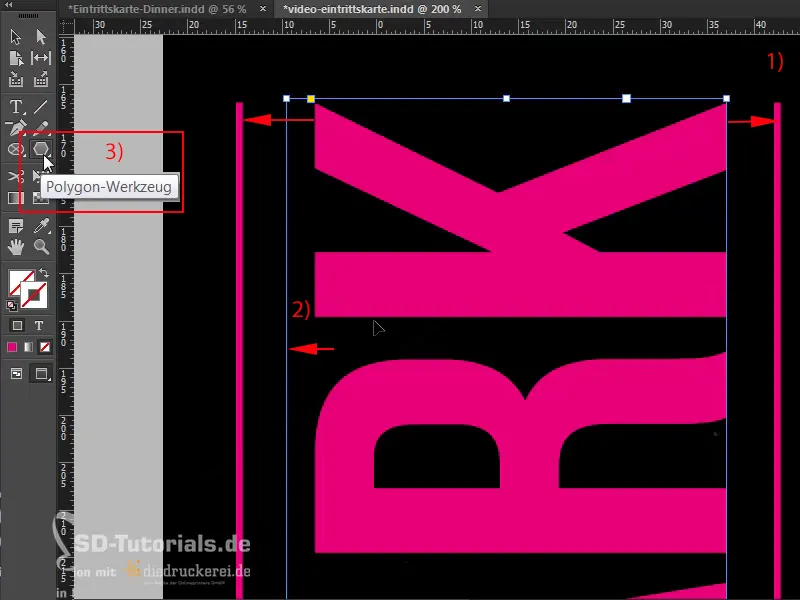Reset to default fill and stroke
Viewport: 800px width, 600px height.
pyautogui.click(x=12, y=306)
